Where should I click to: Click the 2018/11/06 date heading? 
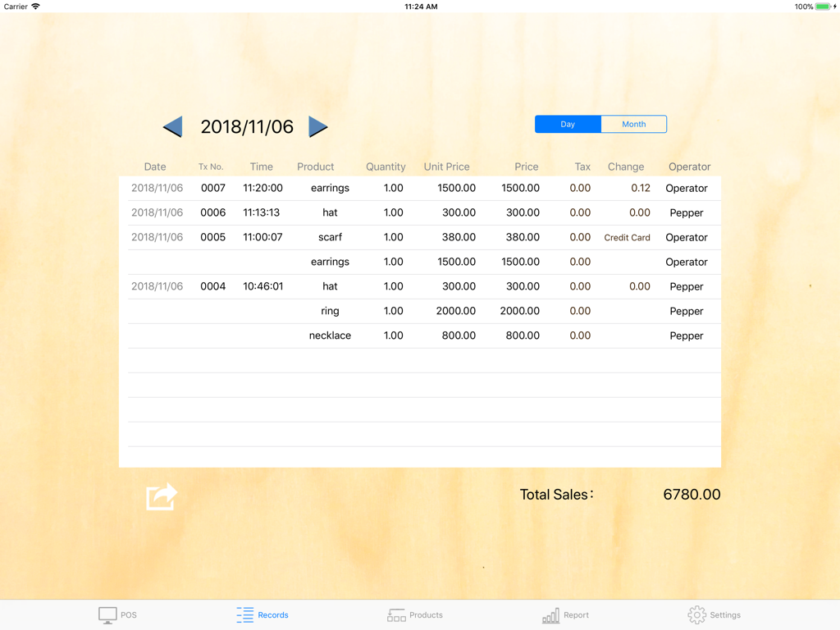point(246,126)
